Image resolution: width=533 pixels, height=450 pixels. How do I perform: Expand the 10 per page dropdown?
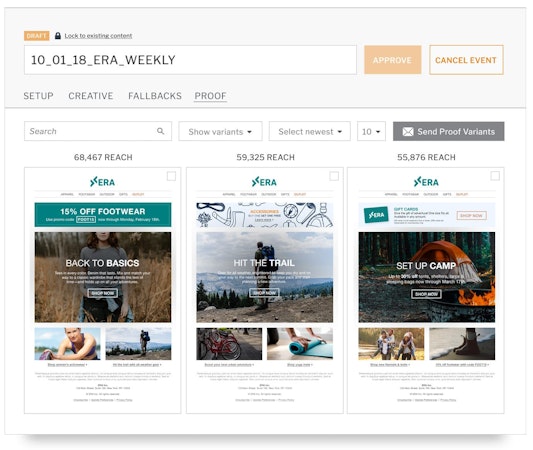[x=371, y=132]
